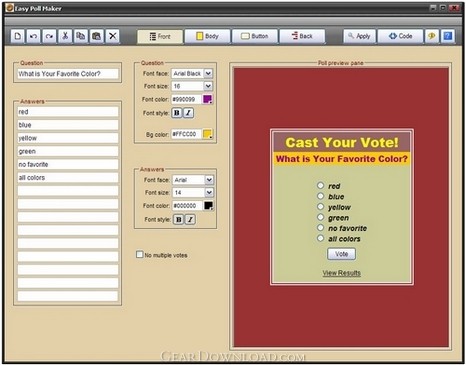Switch to the Body tab
The height and width of the screenshot is (365, 466).
click(x=207, y=36)
